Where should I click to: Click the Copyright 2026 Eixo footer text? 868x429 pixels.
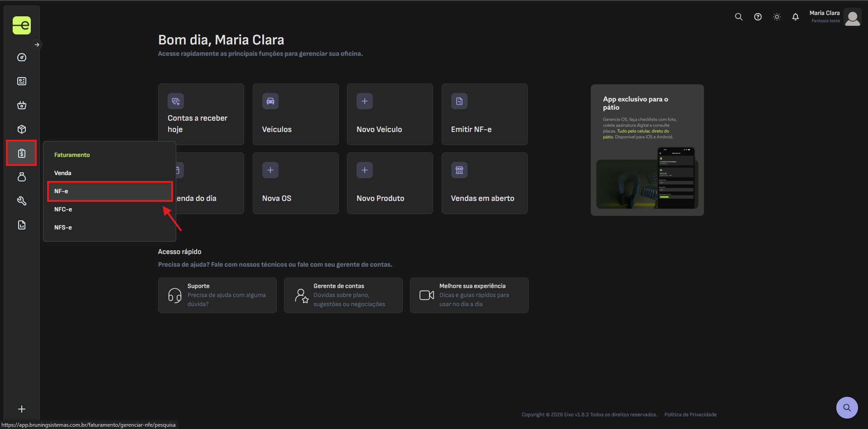(x=589, y=414)
